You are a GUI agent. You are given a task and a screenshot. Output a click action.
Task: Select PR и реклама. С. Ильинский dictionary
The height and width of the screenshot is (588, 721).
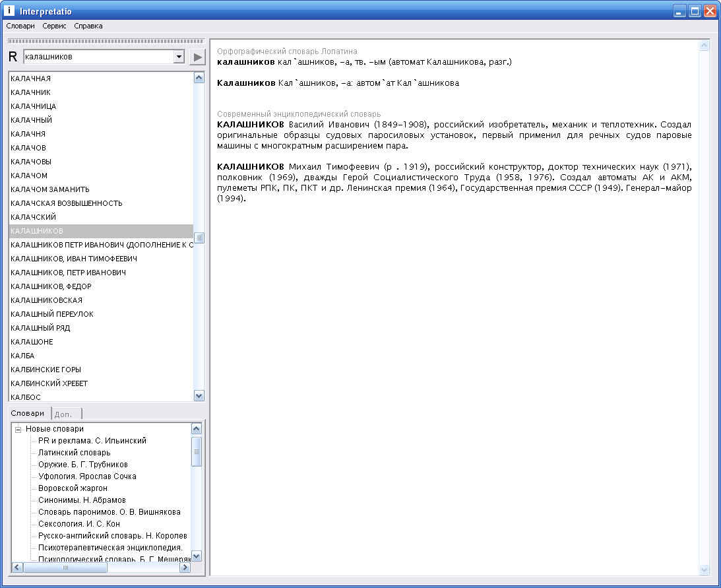pos(92,441)
